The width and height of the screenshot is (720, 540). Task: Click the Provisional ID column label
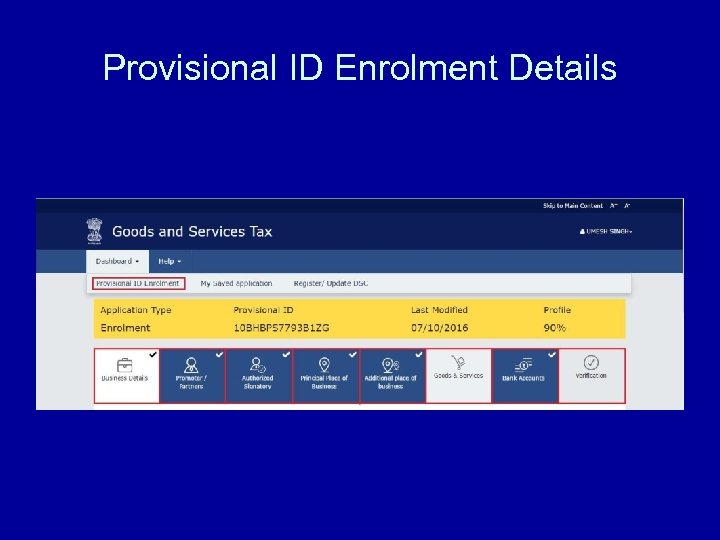263,310
